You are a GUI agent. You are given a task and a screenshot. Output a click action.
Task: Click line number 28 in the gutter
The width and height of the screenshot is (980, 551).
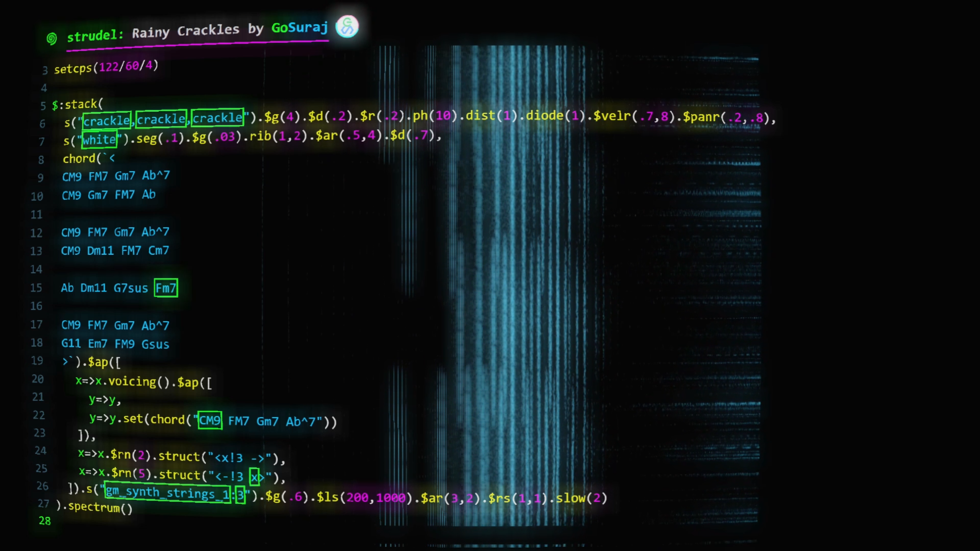coord(45,521)
